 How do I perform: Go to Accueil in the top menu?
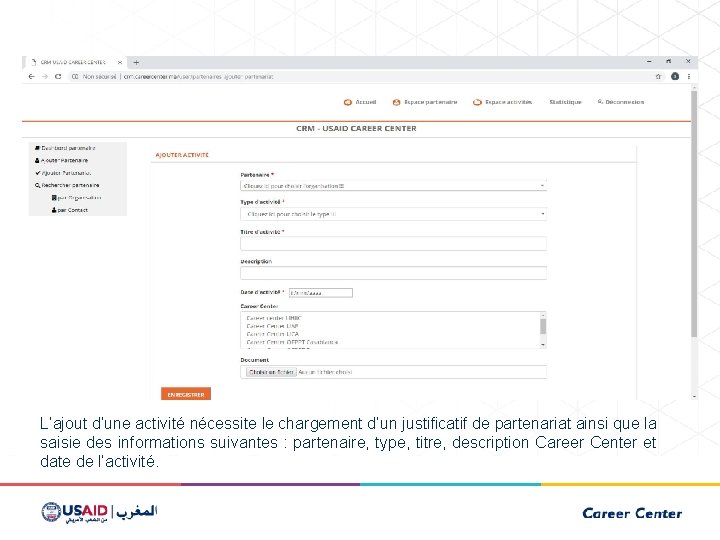click(x=366, y=102)
